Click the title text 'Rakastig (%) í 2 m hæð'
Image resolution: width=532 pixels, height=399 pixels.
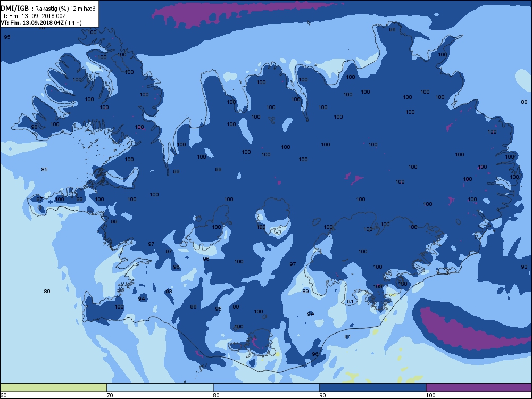(x=65, y=9)
